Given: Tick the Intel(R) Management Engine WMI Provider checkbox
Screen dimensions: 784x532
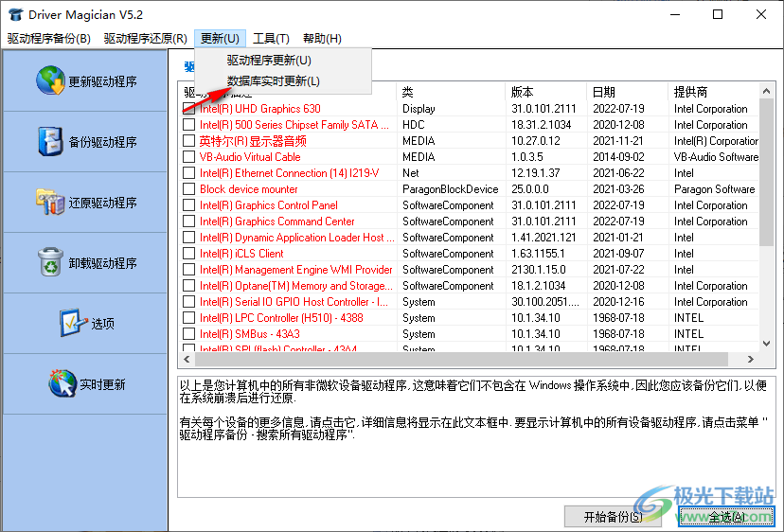Looking at the screenshot, I should pyautogui.click(x=189, y=270).
